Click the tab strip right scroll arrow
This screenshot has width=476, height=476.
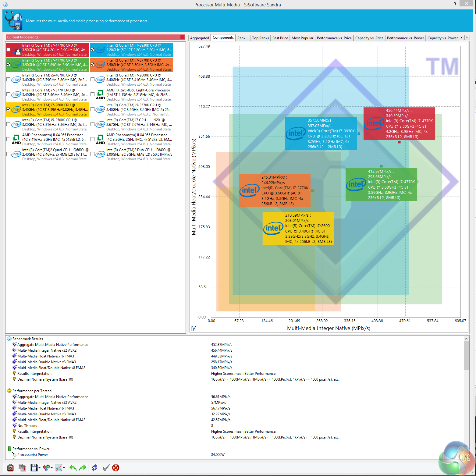[467, 37]
